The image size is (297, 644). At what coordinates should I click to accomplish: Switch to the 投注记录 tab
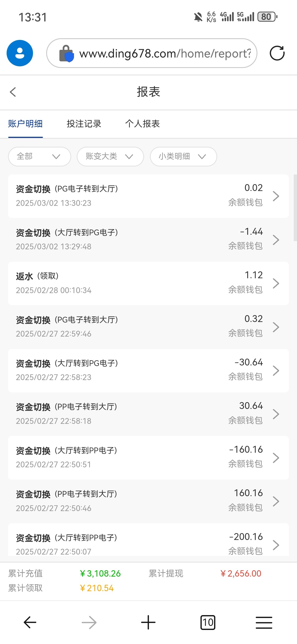click(84, 124)
